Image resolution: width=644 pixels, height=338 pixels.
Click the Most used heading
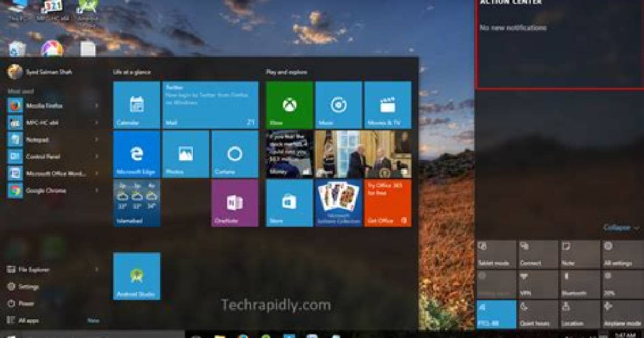pos(20,91)
